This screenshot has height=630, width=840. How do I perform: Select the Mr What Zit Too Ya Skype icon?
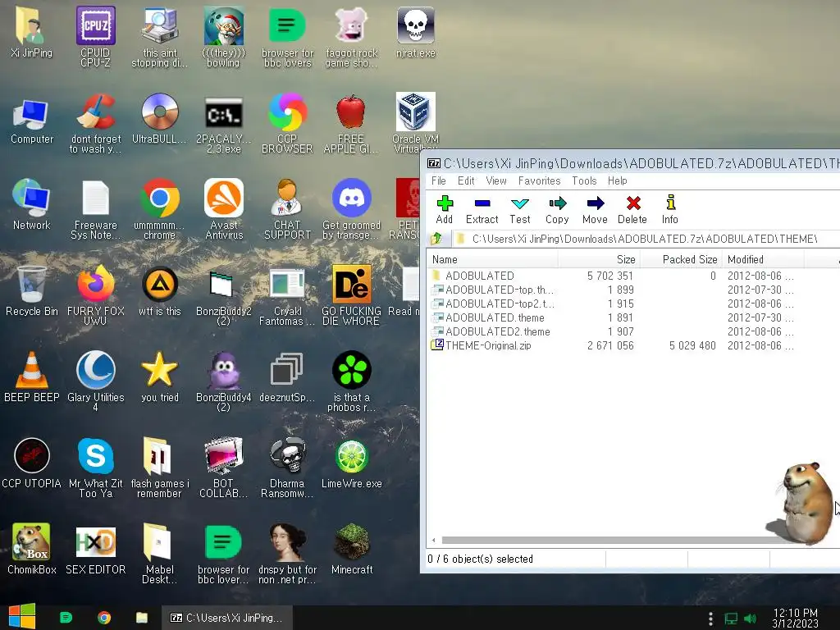tap(95, 468)
